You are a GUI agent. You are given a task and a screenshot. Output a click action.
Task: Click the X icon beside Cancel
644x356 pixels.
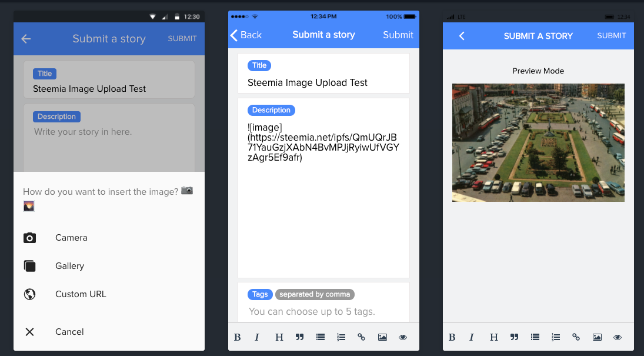click(x=29, y=332)
